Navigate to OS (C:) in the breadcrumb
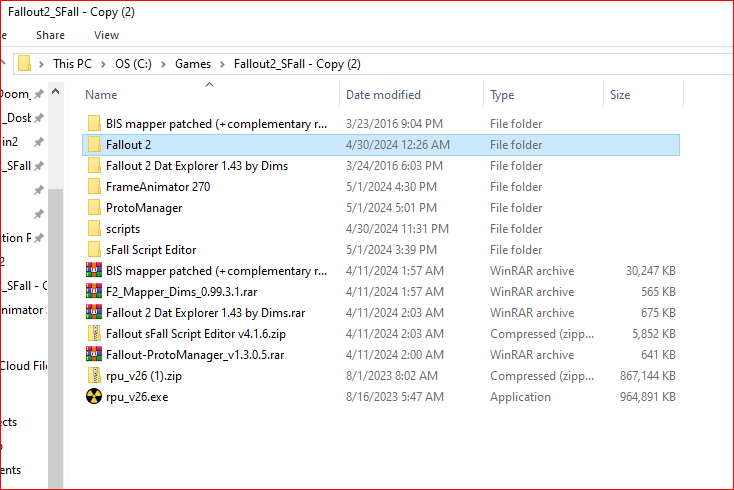 [x=133, y=64]
